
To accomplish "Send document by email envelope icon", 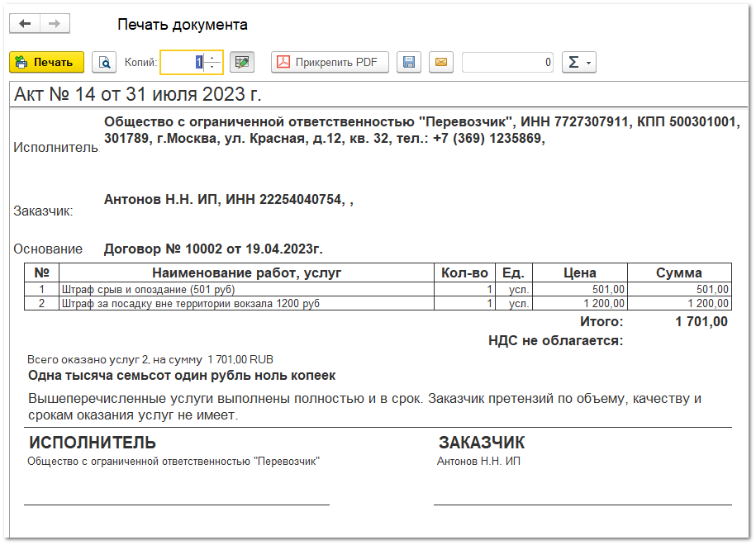I will click(x=441, y=63).
